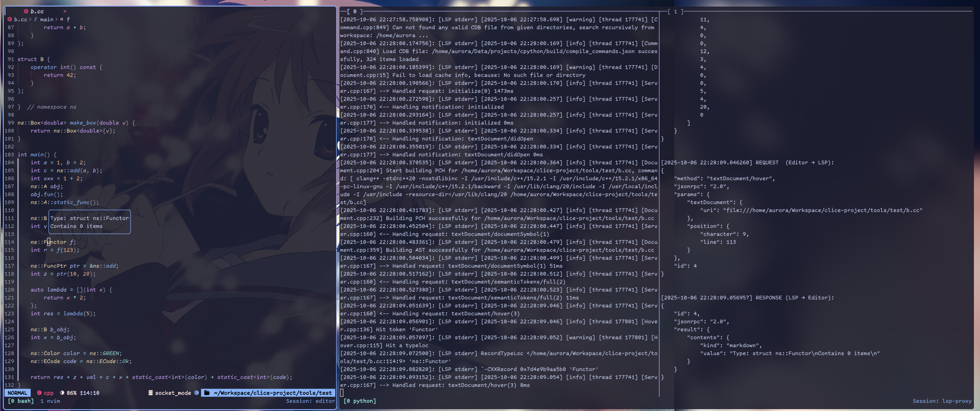Switch to the b.cc tab
Screen dimensions: 980x411
pyautogui.click(x=37, y=11)
